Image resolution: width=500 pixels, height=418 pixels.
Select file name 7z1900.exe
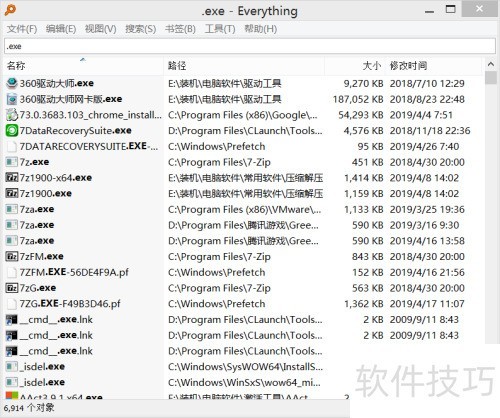click(x=46, y=193)
